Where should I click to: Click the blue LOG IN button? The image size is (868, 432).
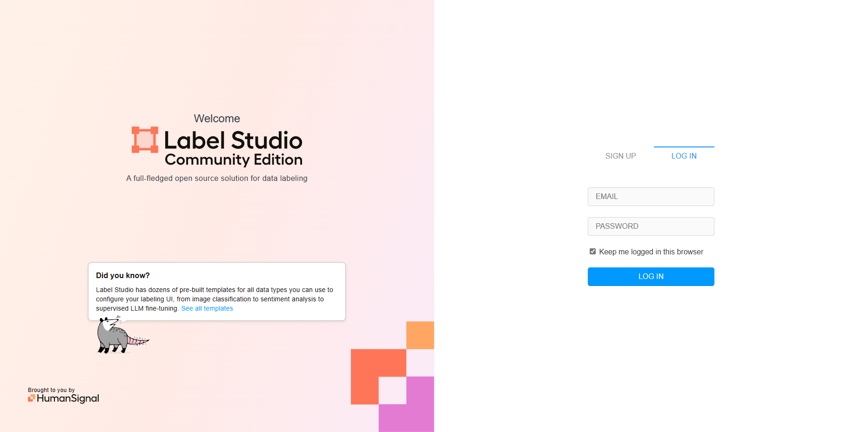tap(651, 277)
